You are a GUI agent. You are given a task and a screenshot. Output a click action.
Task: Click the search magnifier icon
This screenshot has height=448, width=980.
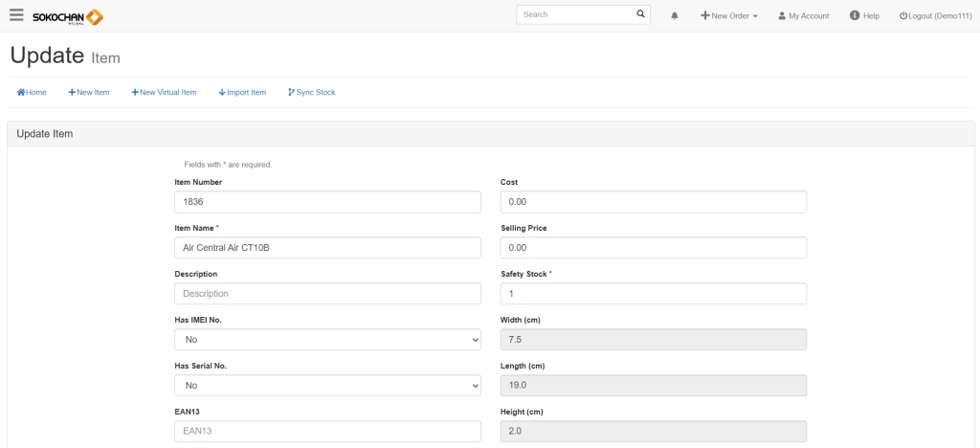640,15
